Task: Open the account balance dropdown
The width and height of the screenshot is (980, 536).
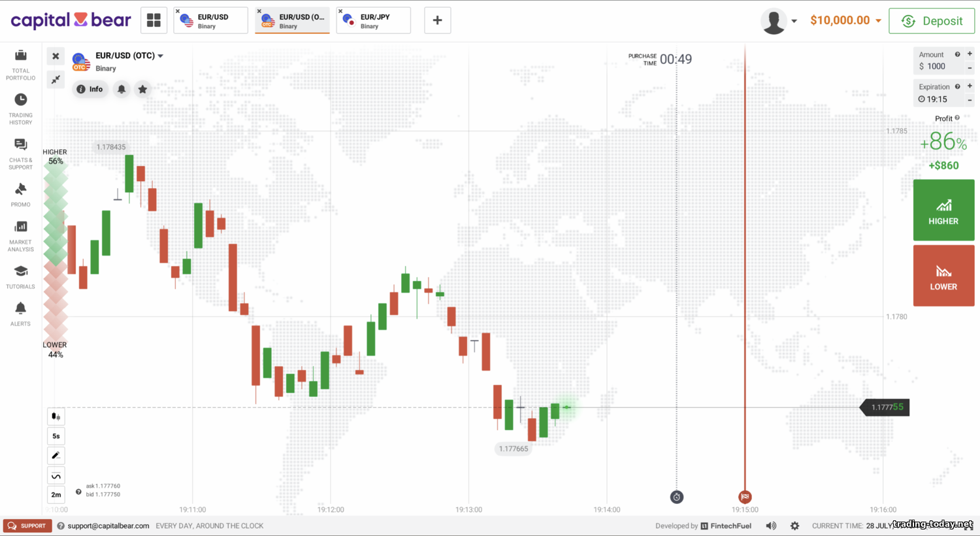Action: click(845, 20)
